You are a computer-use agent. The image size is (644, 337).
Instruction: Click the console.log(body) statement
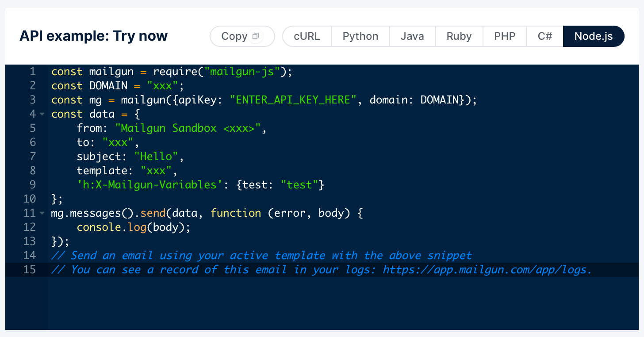(x=134, y=227)
